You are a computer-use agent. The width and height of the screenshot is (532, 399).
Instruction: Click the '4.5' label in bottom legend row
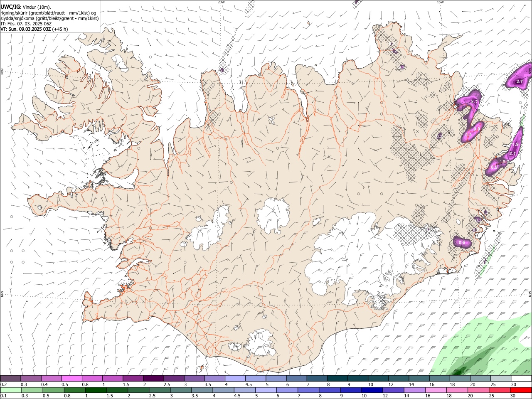pyautogui.click(x=237, y=396)
